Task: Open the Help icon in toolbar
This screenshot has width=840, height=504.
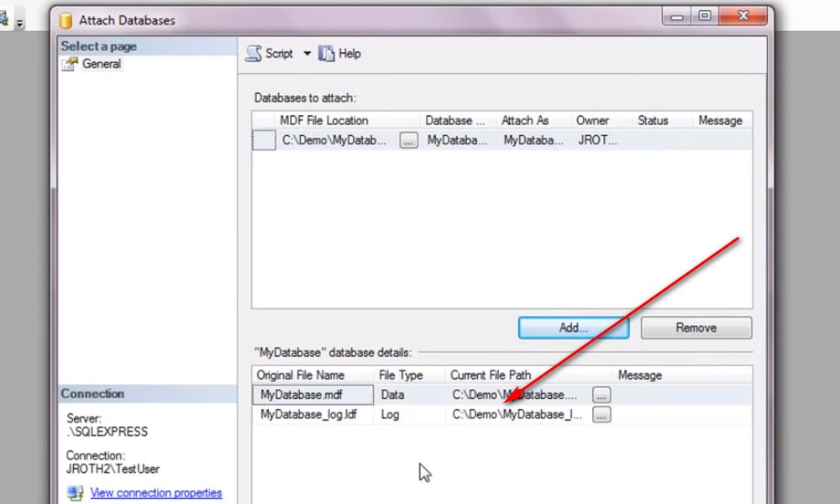Action: (x=327, y=54)
